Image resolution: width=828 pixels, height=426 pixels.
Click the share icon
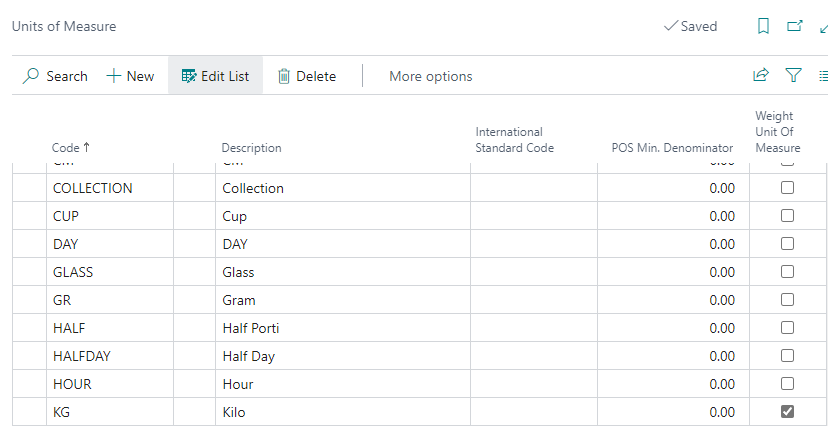pos(761,75)
